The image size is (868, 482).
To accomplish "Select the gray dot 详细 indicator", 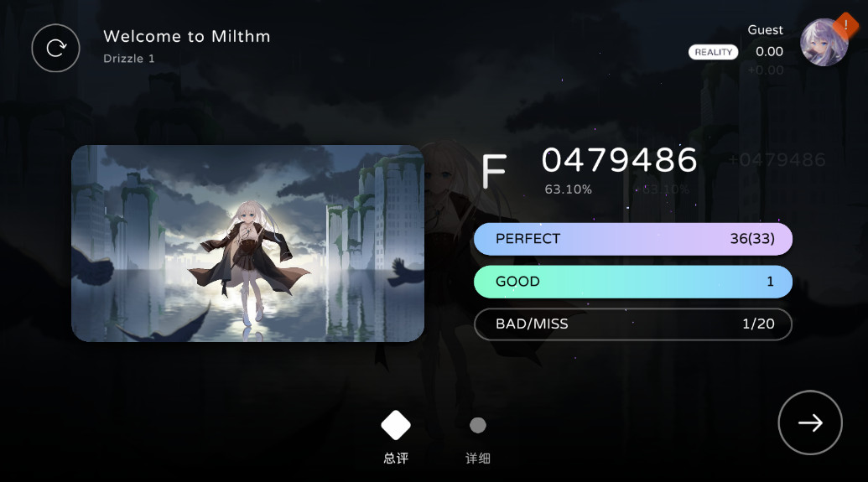I will coord(478,425).
